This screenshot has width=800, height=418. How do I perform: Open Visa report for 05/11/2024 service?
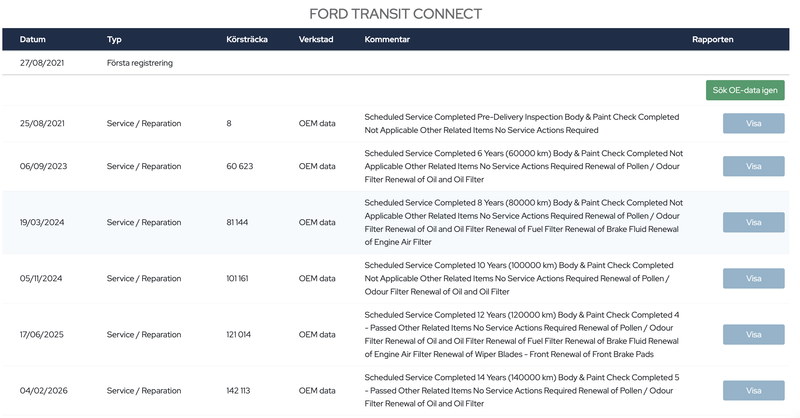click(754, 279)
